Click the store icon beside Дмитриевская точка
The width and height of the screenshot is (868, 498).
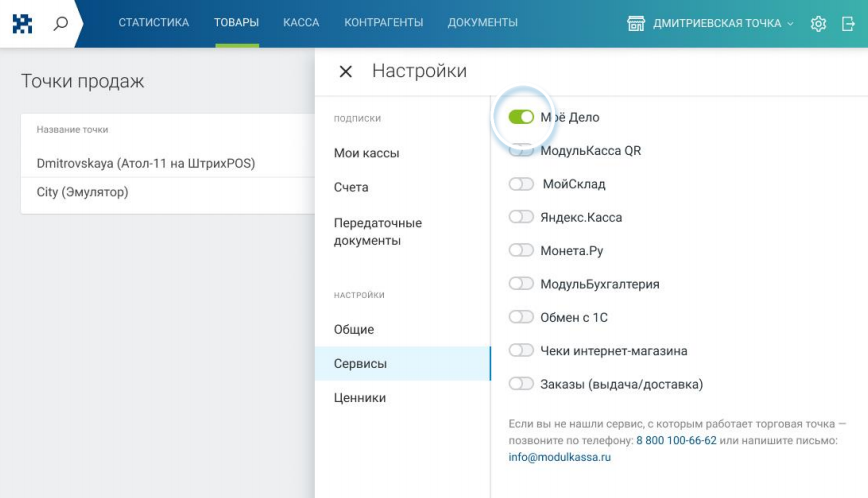click(x=636, y=23)
